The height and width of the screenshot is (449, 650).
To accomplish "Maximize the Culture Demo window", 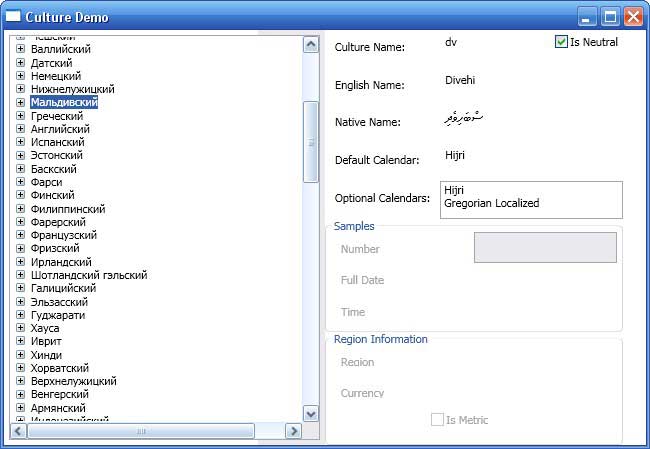I will (x=610, y=17).
